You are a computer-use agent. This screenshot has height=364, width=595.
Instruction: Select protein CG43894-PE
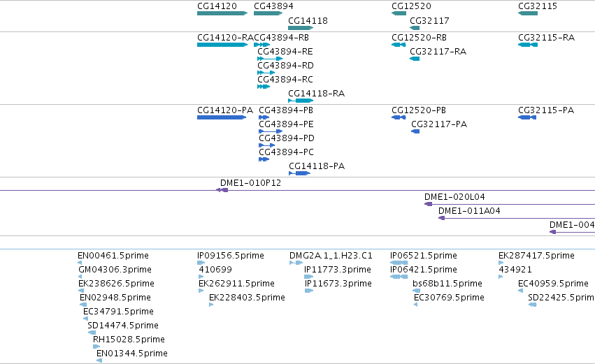pyautogui.click(x=271, y=131)
